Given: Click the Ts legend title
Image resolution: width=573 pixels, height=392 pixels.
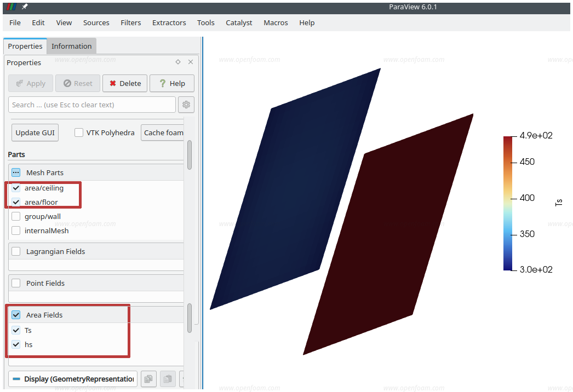Looking at the screenshot, I should [x=559, y=203].
